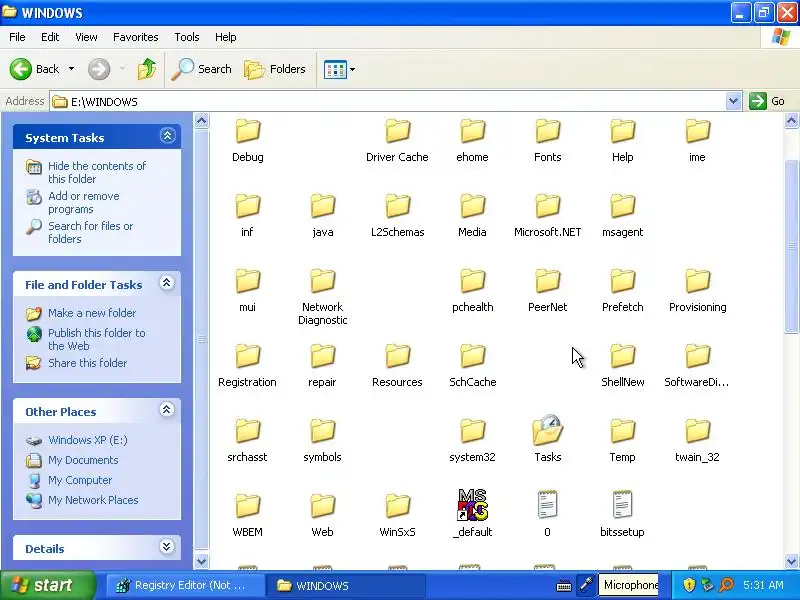This screenshot has width=800, height=600.
Task: Click the task pane scroll up arrow
Action: [202, 121]
